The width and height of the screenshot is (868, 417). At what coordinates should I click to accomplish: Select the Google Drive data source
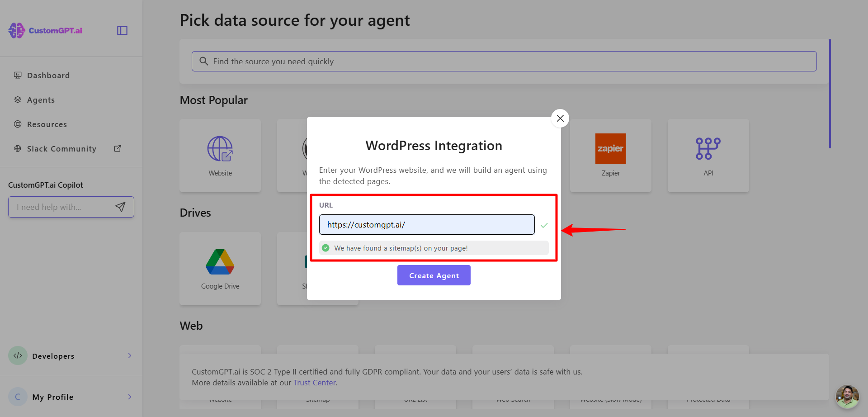coord(220,269)
